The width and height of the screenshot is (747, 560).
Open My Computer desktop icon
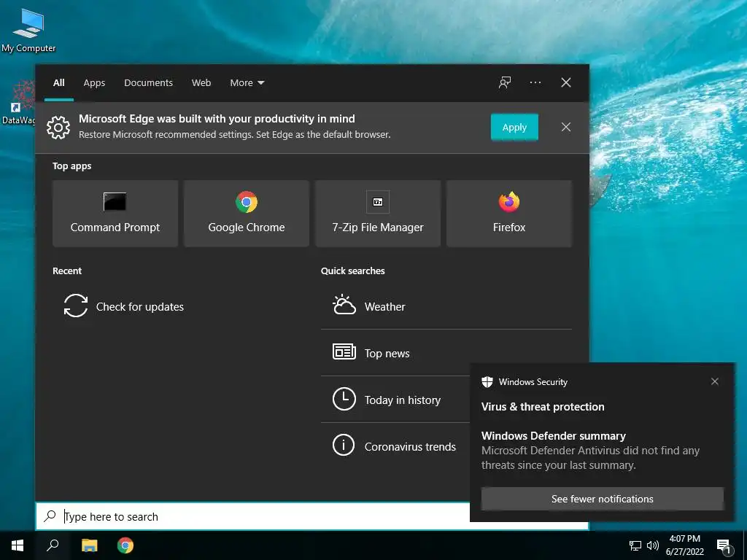28,31
